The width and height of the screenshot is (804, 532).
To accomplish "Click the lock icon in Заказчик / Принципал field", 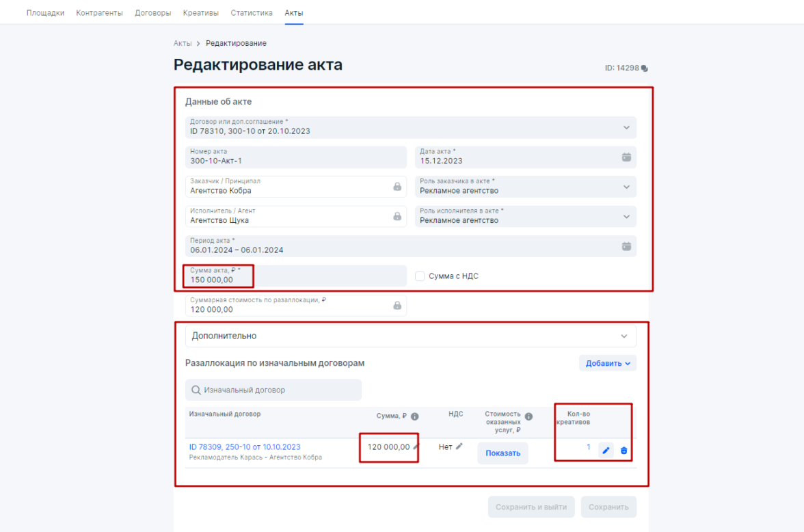I will tap(397, 187).
